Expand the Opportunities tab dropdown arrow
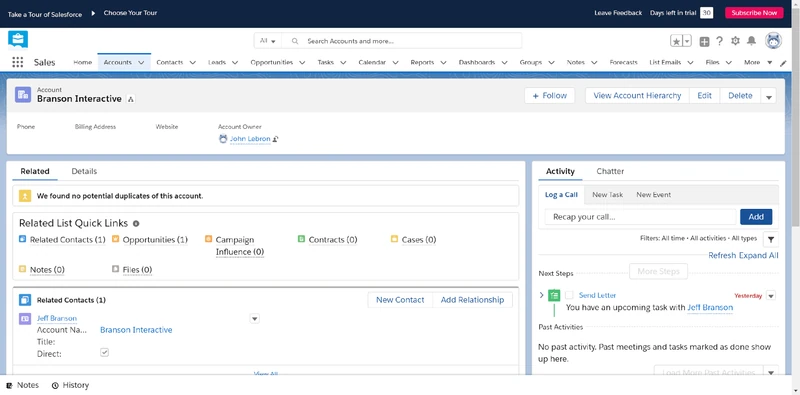The height and width of the screenshot is (395, 800). coord(302,63)
